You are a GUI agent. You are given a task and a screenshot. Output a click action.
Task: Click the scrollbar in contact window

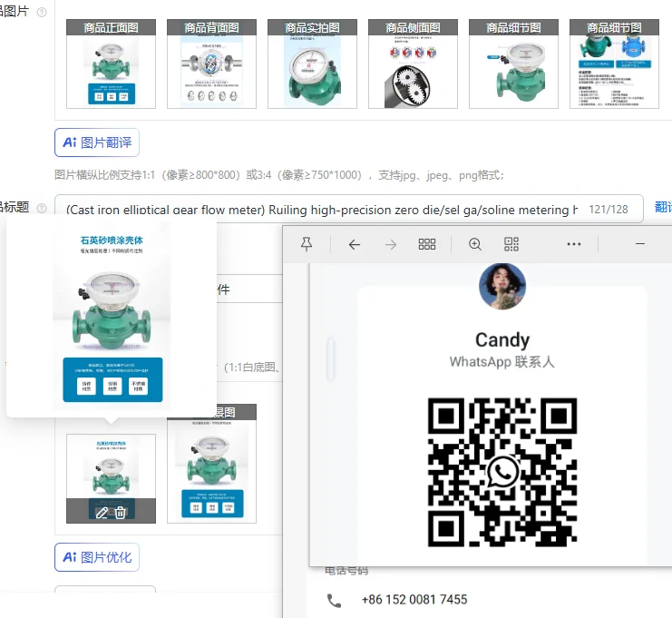pos(330,359)
